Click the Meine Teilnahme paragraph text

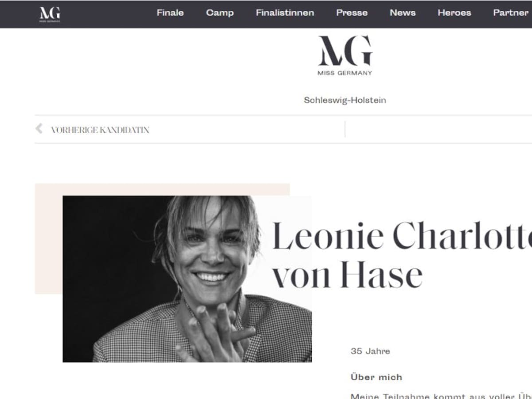point(441,395)
